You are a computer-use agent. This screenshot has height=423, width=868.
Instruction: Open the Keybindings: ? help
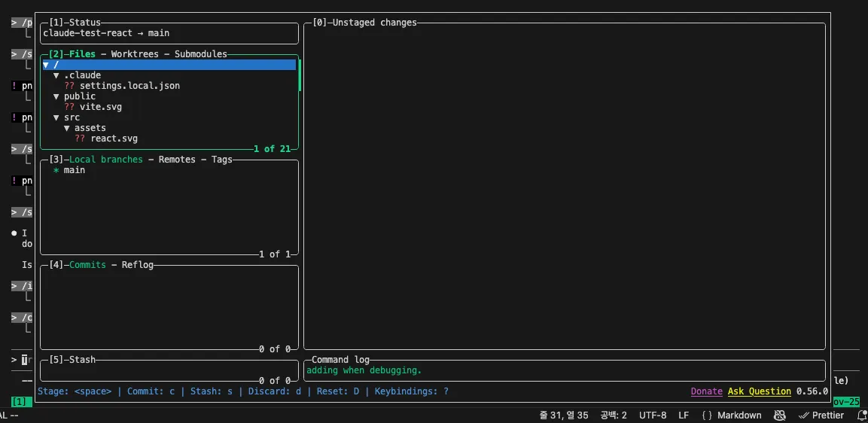click(x=412, y=391)
